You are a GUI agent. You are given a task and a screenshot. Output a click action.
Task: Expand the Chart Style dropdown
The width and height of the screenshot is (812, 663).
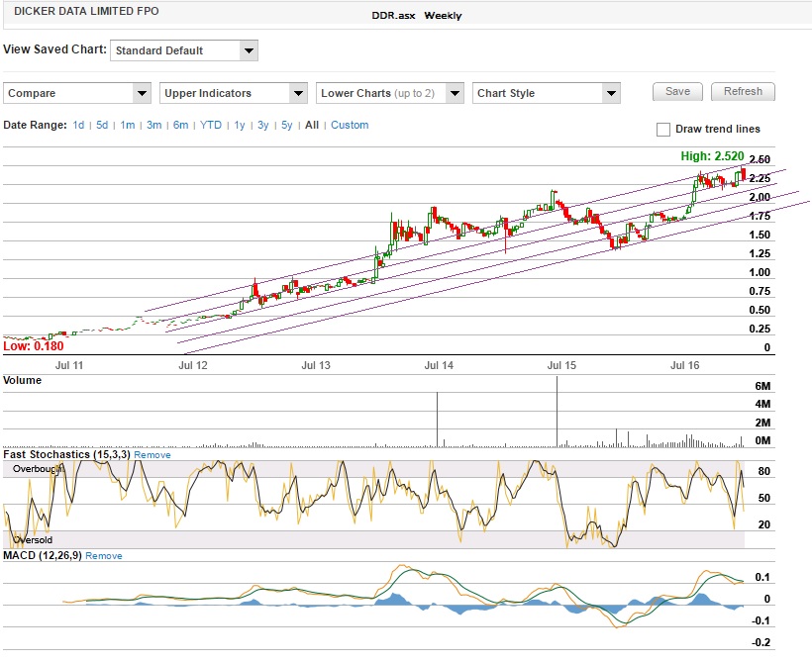(x=547, y=93)
